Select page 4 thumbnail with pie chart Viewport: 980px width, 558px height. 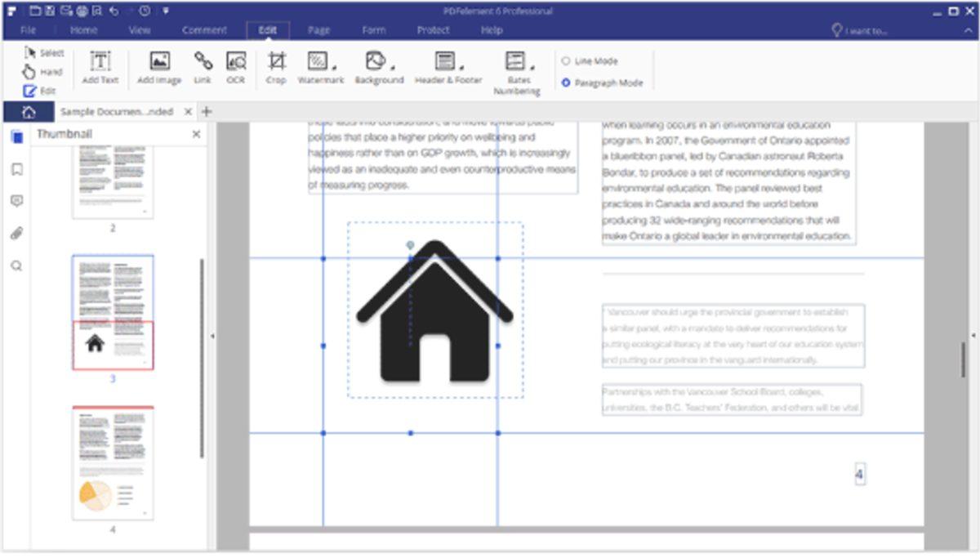point(113,462)
